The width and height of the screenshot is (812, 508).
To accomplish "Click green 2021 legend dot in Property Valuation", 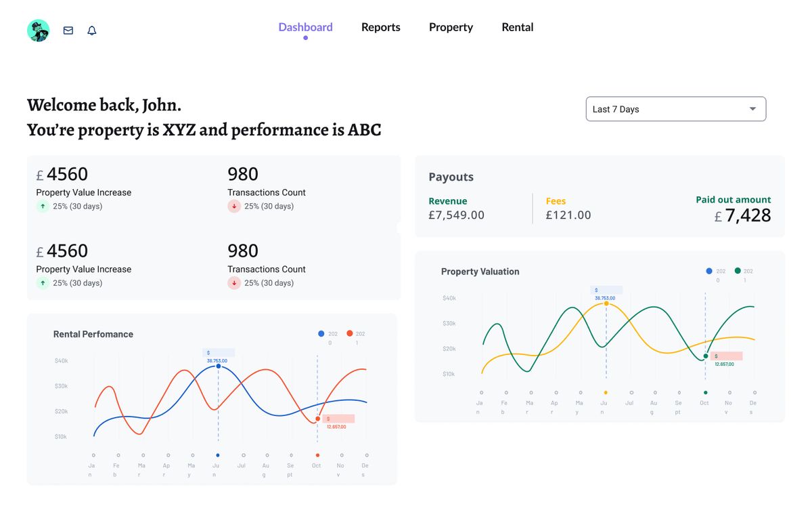I will click(737, 270).
